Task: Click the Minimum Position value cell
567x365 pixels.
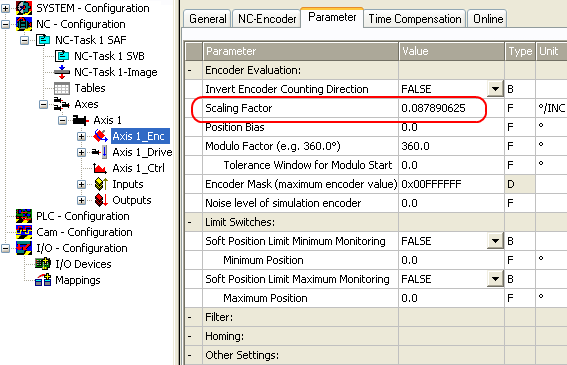Action: tap(452, 260)
